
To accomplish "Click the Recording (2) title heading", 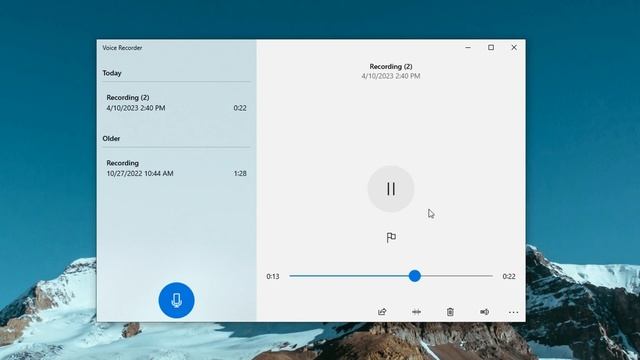I will (x=391, y=66).
